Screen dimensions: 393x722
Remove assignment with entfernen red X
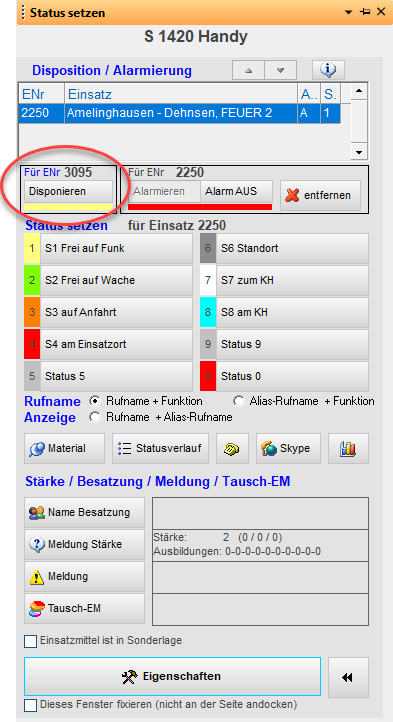pos(320,195)
